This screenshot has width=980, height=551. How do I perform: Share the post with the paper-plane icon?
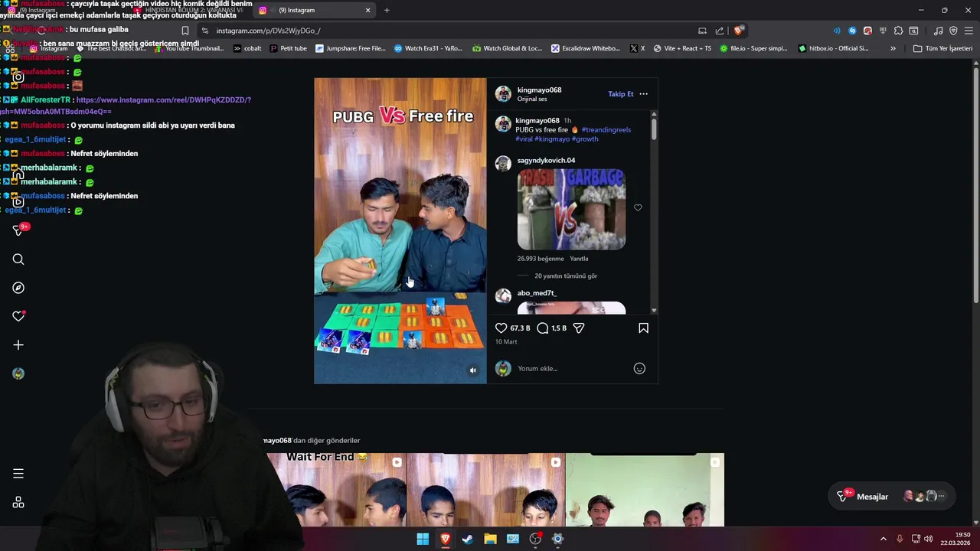point(579,328)
